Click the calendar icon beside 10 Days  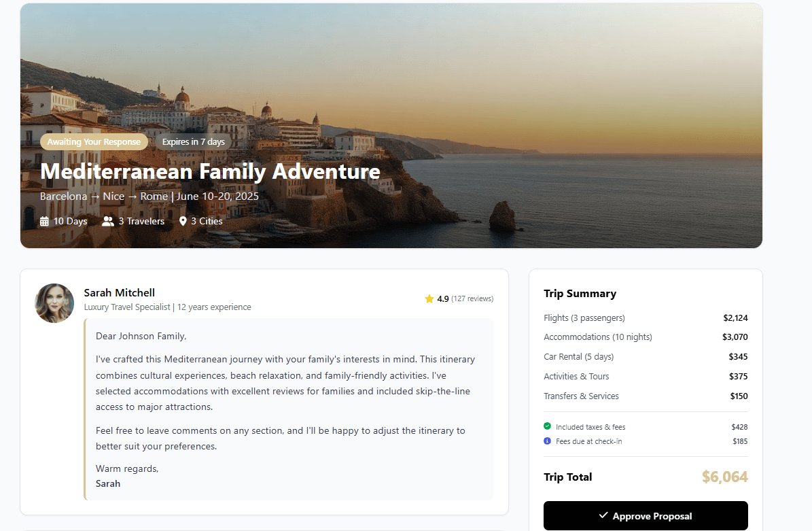click(x=45, y=221)
